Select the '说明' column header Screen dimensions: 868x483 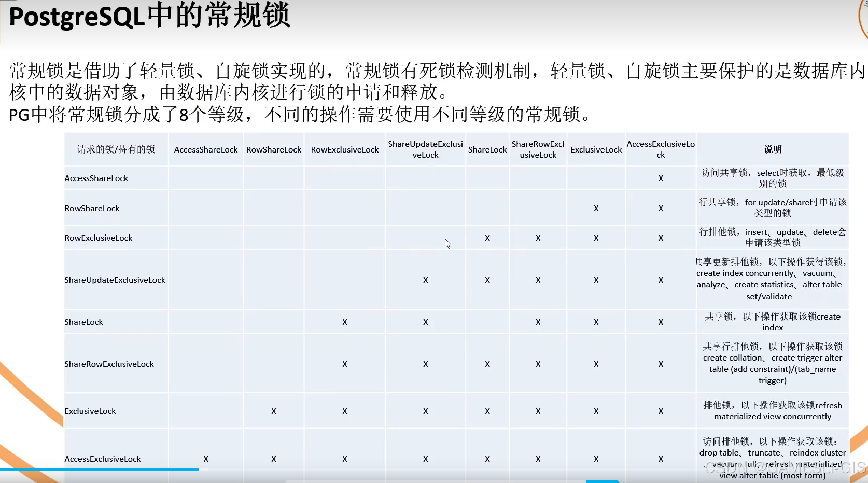[773, 149]
